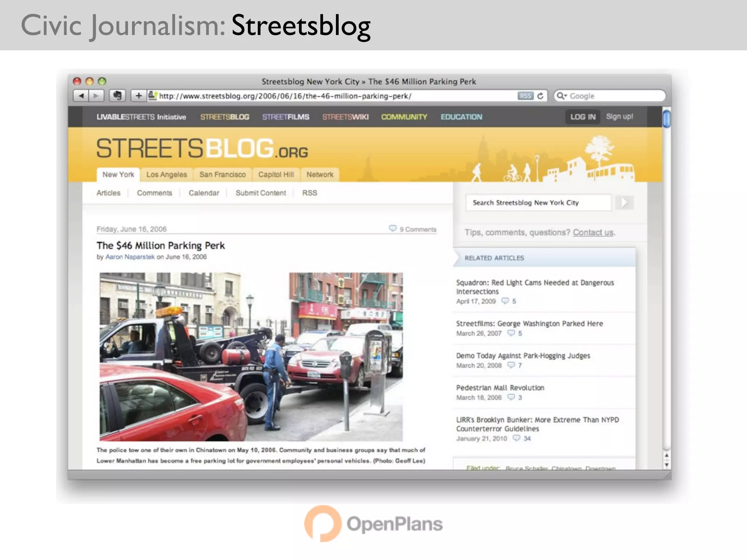
Task: Click the scroll up arrow
Action: 666,455
